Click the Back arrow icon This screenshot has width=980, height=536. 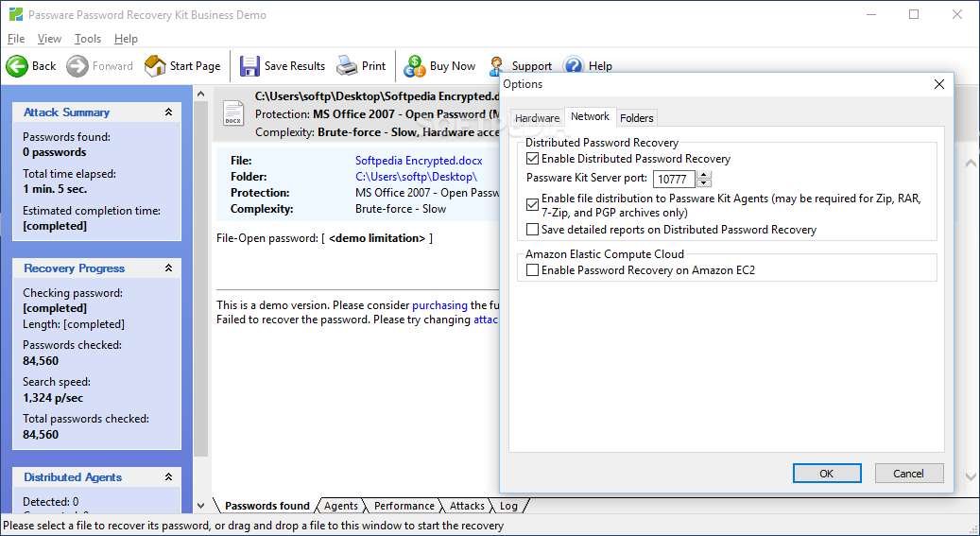[17, 65]
